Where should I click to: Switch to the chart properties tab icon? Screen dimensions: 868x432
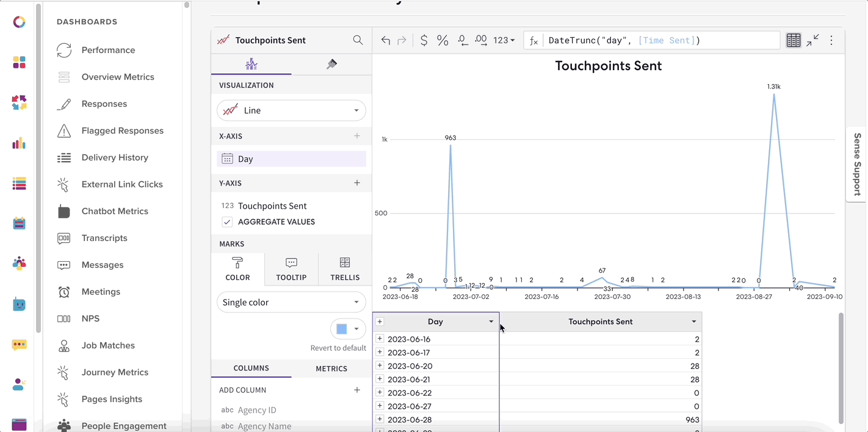251,63
